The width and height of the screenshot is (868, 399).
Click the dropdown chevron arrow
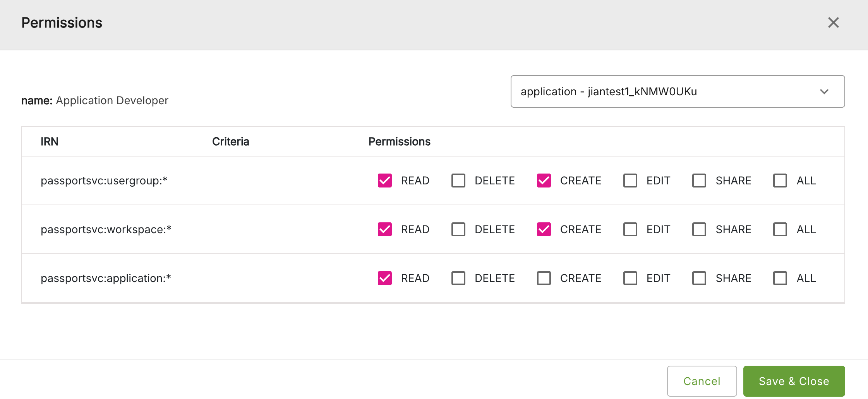[x=824, y=92]
